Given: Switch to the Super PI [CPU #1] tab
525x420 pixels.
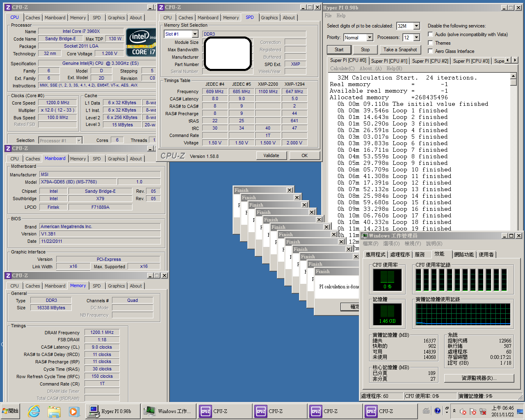Looking at the screenshot, I should click(389, 61).
